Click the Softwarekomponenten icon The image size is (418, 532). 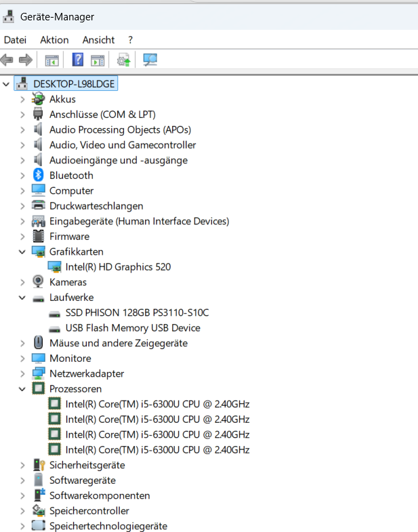pyautogui.click(x=39, y=495)
